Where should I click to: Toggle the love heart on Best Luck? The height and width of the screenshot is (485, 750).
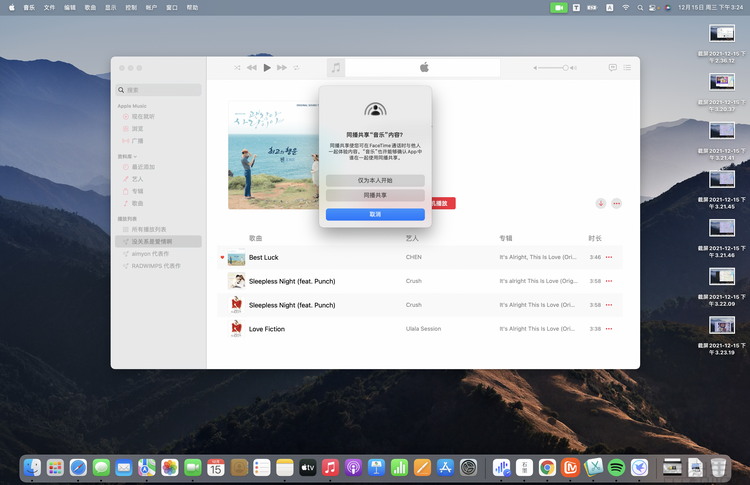(x=222, y=257)
